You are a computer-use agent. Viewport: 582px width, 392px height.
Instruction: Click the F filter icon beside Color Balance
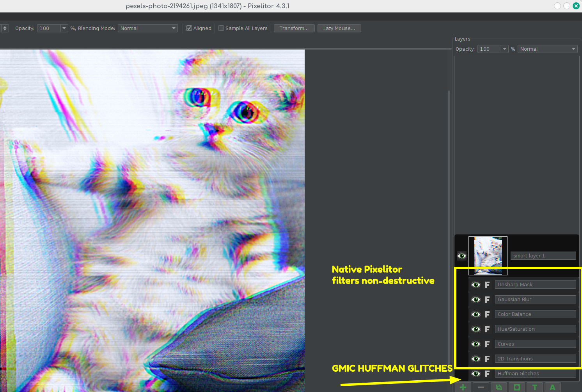pos(487,314)
